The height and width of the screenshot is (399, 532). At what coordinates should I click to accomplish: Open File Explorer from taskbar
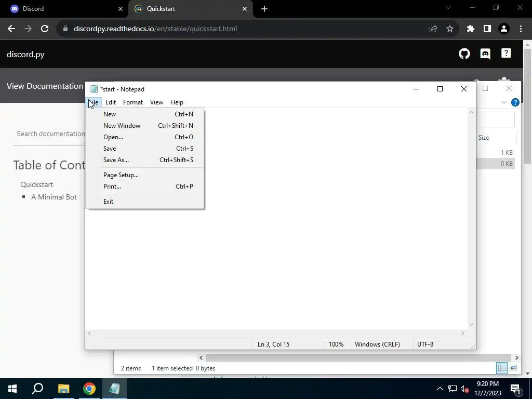[63, 389]
